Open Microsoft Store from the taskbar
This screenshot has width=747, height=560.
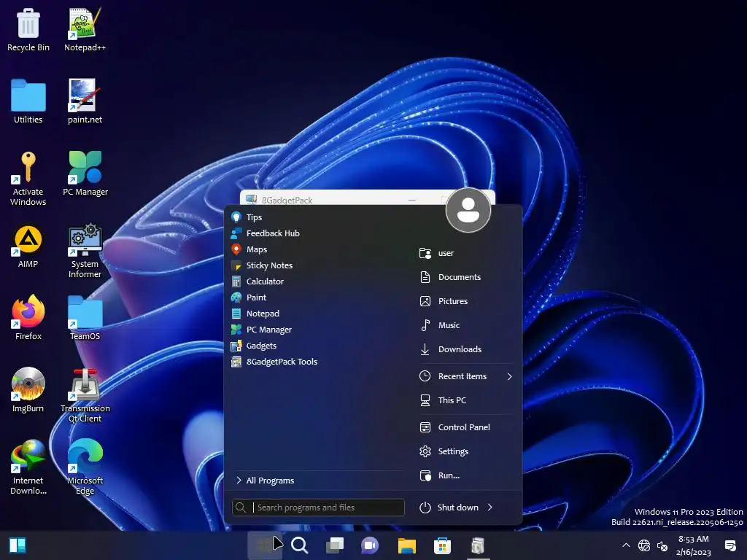click(x=442, y=545)
